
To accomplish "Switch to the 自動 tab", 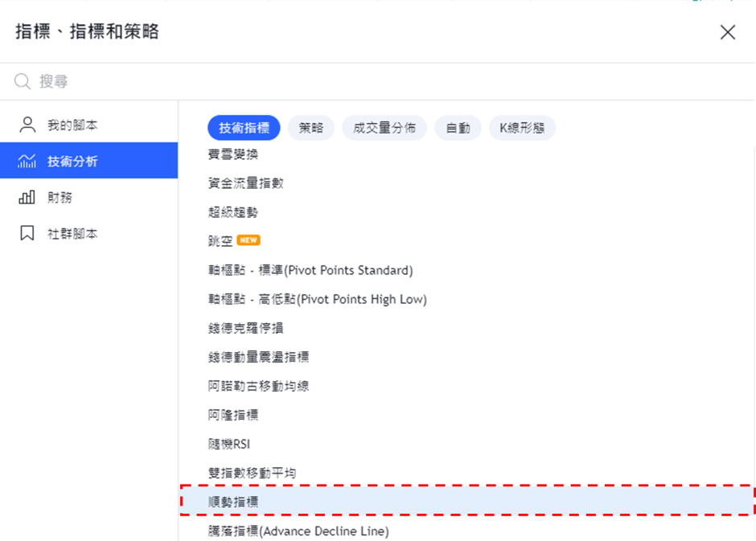I will pos(458,128).
